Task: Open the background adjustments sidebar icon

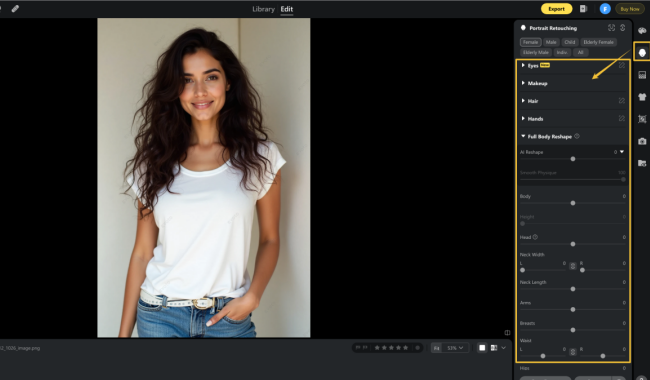Action: pos(642,75)
